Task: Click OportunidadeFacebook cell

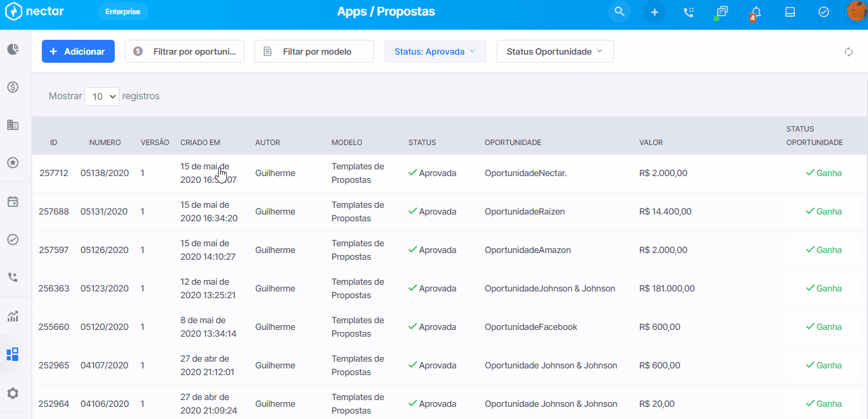Action: (531, 327)
